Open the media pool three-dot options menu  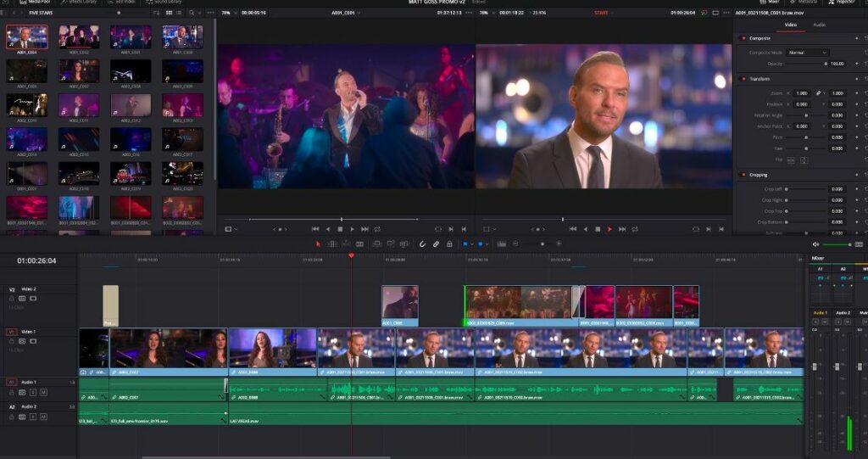pyautogui.click(x=210, y=13)
